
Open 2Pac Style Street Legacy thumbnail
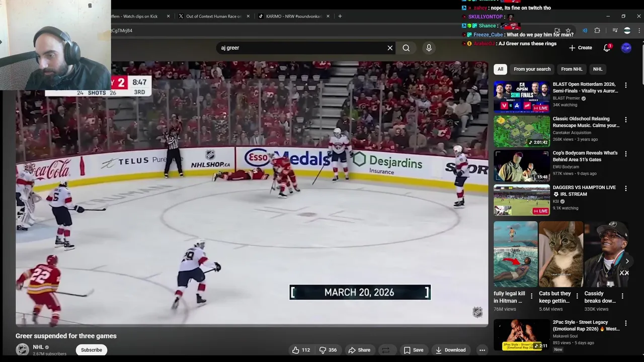522,335
